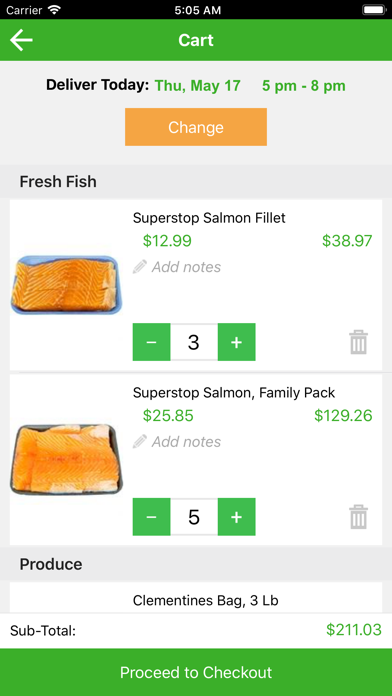392x696 pixels.
Task: Proceed to Checkout
Action: (x=196, y=672)
